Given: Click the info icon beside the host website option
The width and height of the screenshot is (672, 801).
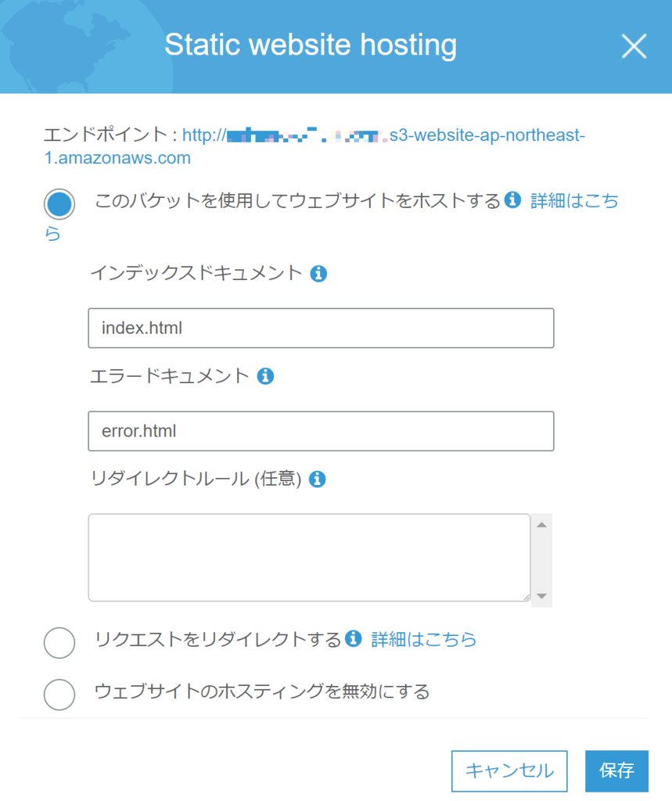Looking at the screenshot, I should click(x=513, y=200).
